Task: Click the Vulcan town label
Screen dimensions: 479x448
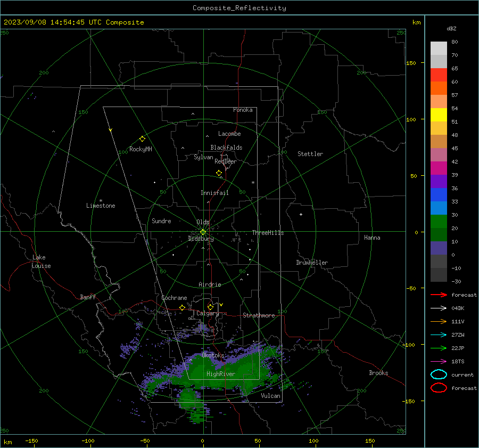Action: (271, 396)
